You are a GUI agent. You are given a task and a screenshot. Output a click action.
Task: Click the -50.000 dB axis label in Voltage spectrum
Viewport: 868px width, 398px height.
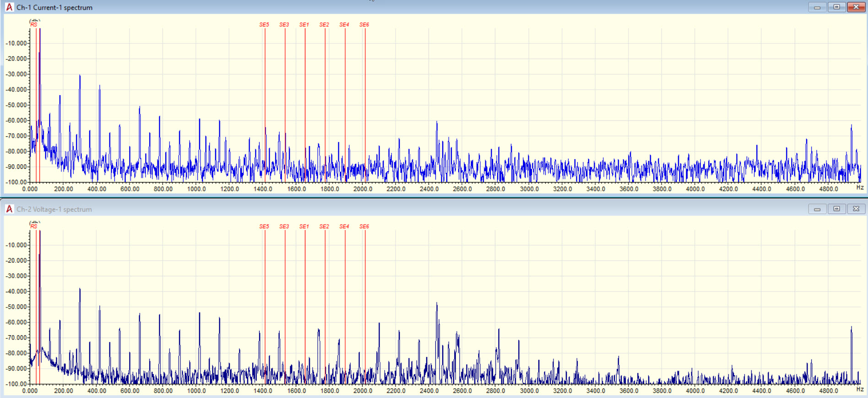coord(16,307)
